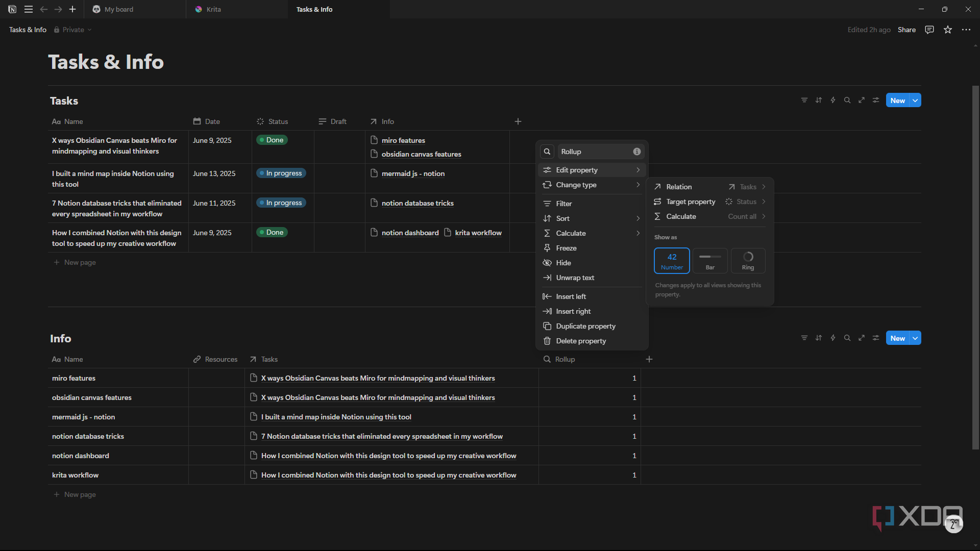Star this page as favorite

point(948,30)
